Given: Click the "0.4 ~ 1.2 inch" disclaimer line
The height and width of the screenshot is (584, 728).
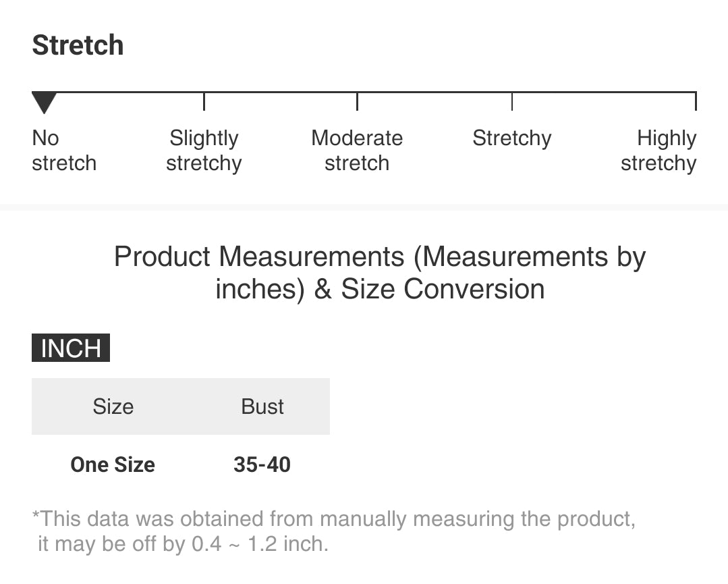Looking at the screenshot, I should [183, 544].
